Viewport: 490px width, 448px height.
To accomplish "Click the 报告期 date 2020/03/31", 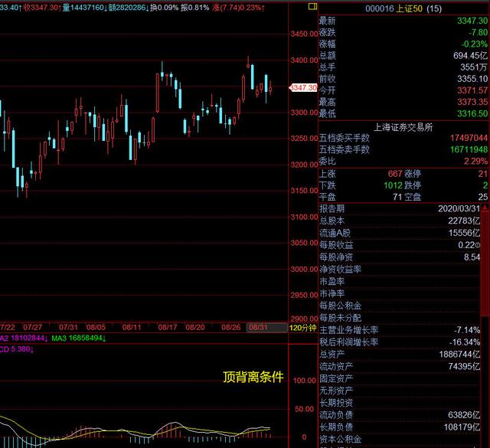I will tap(459, 208).
